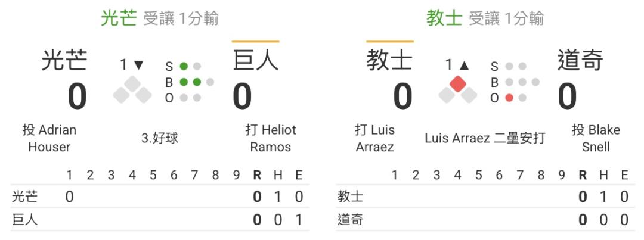Select the large 教士 team name
The width and height of the screenshot is (644, 240).
[x=389, y=61]
